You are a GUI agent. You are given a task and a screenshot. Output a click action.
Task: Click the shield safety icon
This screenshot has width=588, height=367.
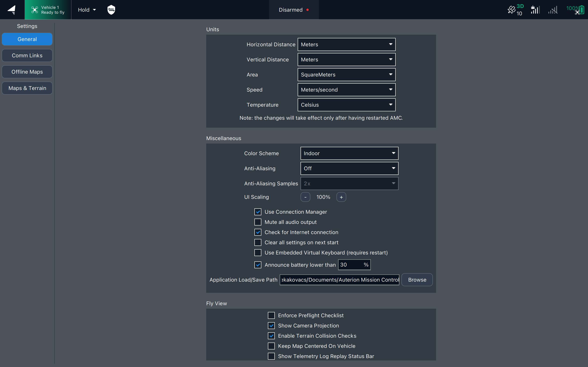click(x=111, y=10)
